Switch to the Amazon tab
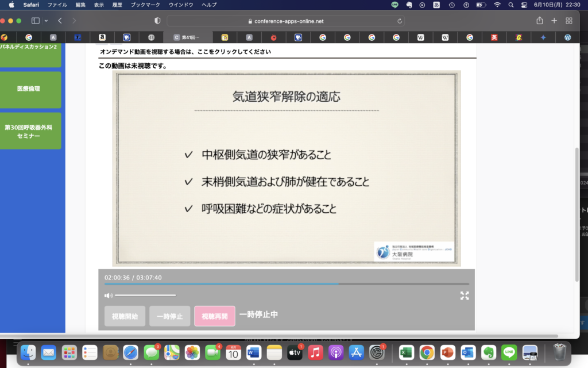 tap(102, 37)
